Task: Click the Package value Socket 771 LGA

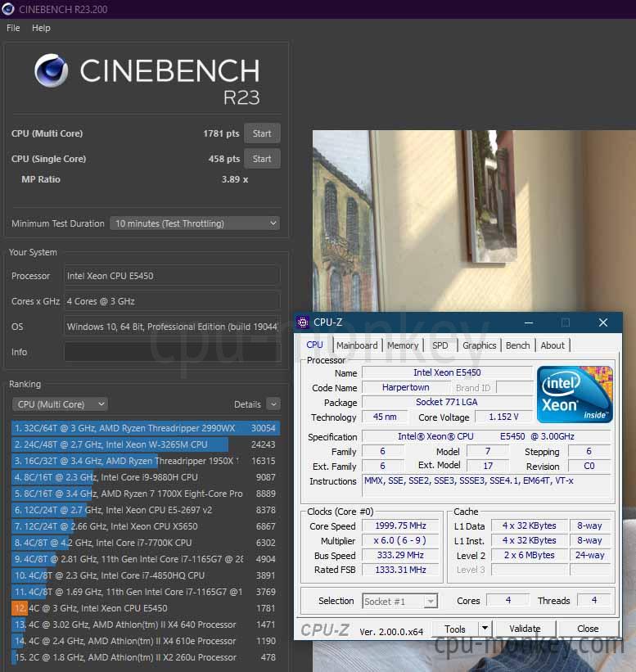Action: [447, 402]
